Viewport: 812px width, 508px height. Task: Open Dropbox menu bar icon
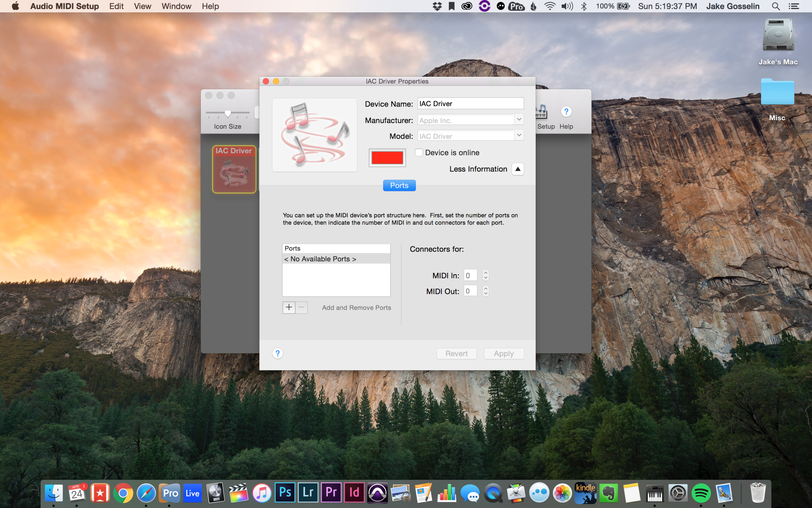[437, 6]
